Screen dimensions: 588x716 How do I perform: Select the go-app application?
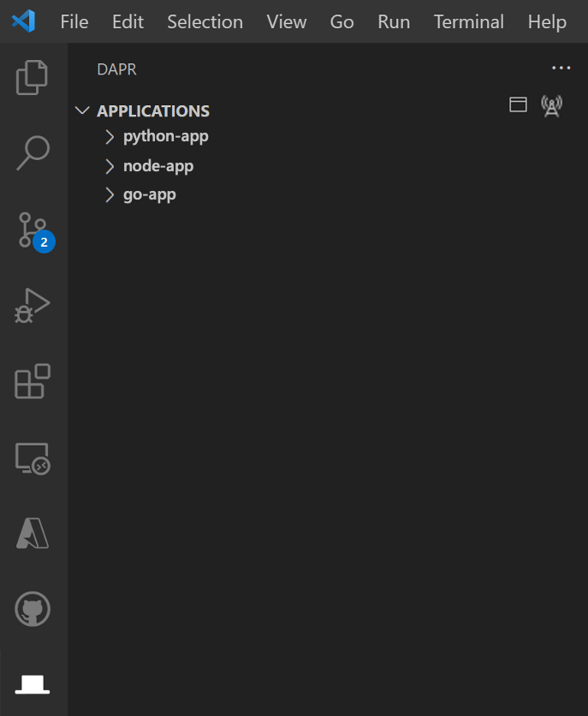pyautogui.click(x=150, y=194)
